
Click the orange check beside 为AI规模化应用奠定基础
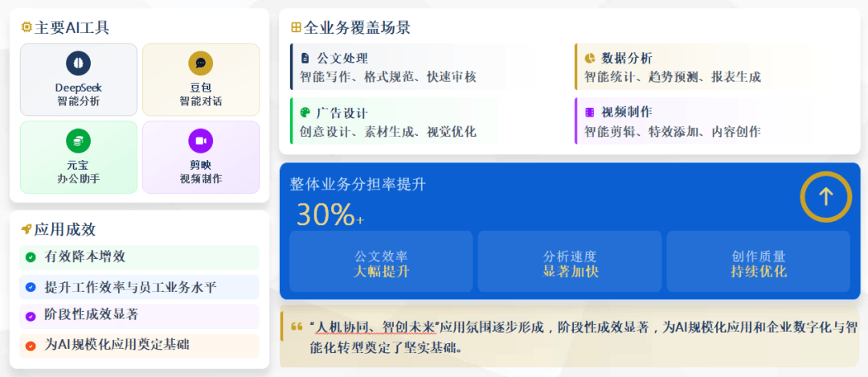31,346
